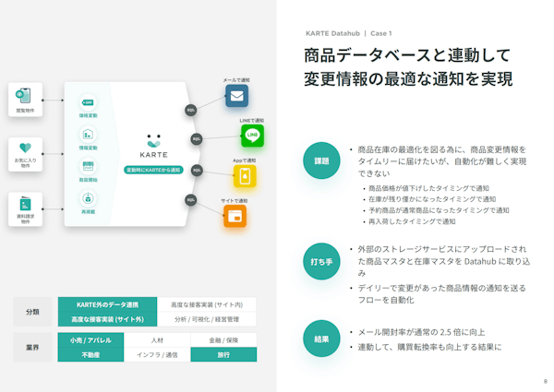554x392 pixels.
Task: Click the SQL node linked to App icon
Action: (x=197, y=171)
